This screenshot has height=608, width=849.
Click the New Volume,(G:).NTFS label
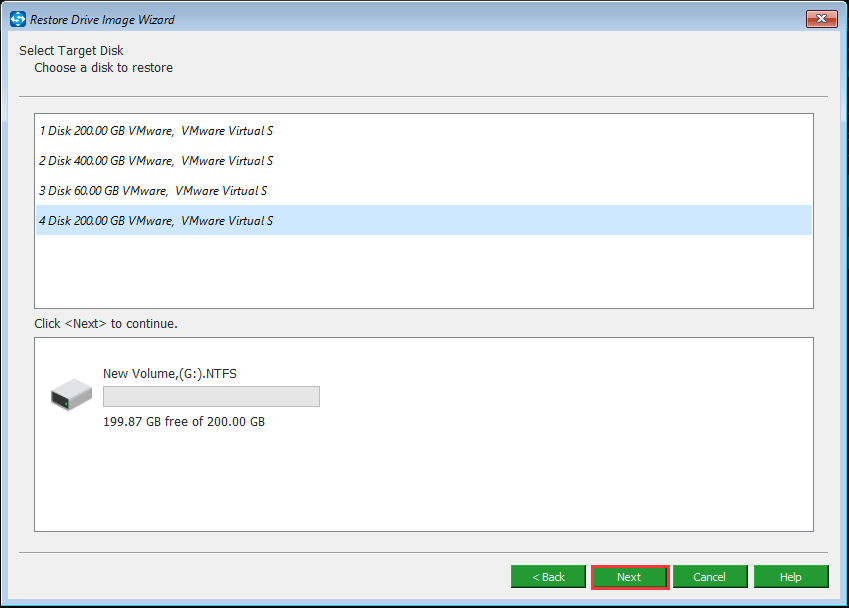[x=169, y=374]
